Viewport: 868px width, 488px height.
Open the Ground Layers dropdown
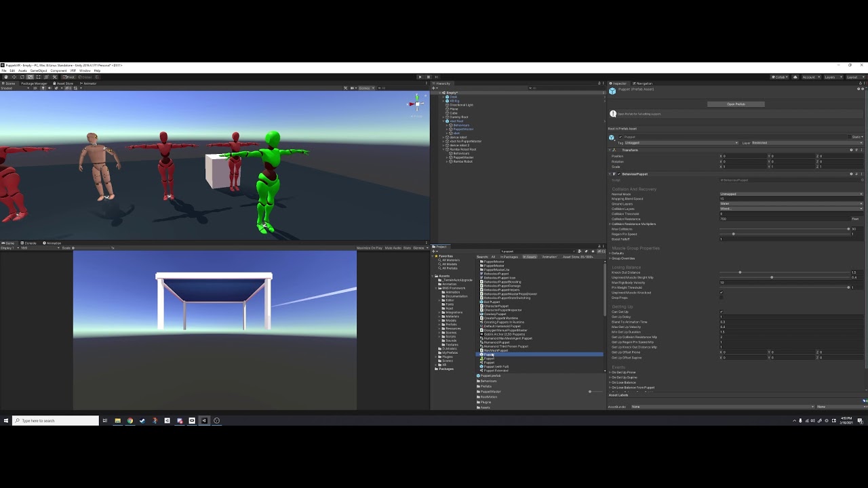coord(791,204)
